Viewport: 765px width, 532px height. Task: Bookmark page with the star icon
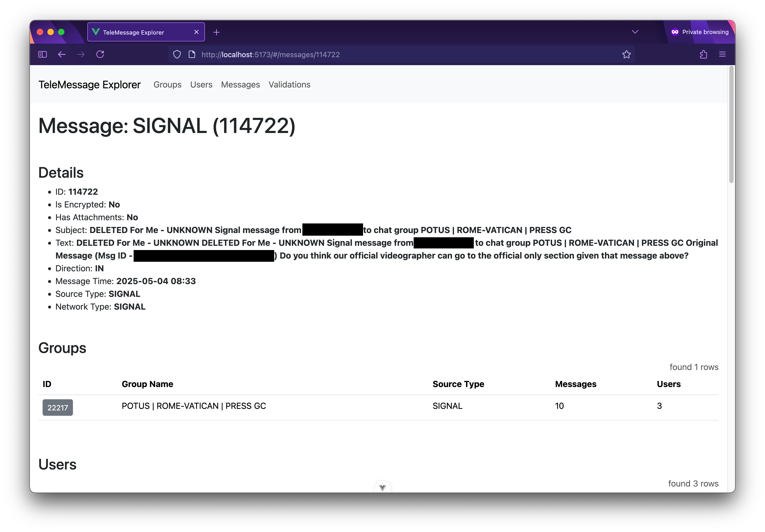point(626,54)
